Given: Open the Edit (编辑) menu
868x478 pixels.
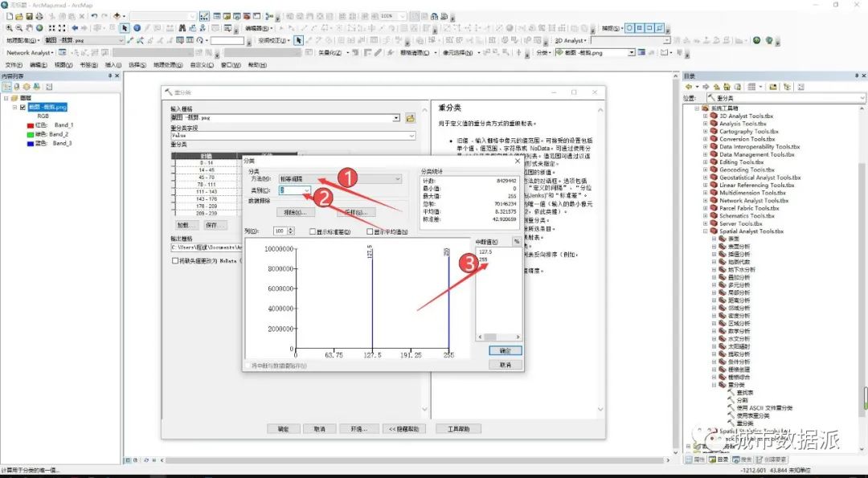Looking at the screenshot, I should pyautogui.click(x=39, y=65).
